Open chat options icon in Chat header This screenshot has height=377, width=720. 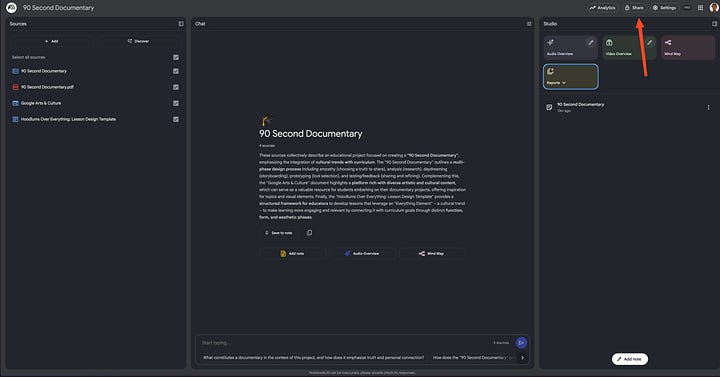click(x=529, y=24)
